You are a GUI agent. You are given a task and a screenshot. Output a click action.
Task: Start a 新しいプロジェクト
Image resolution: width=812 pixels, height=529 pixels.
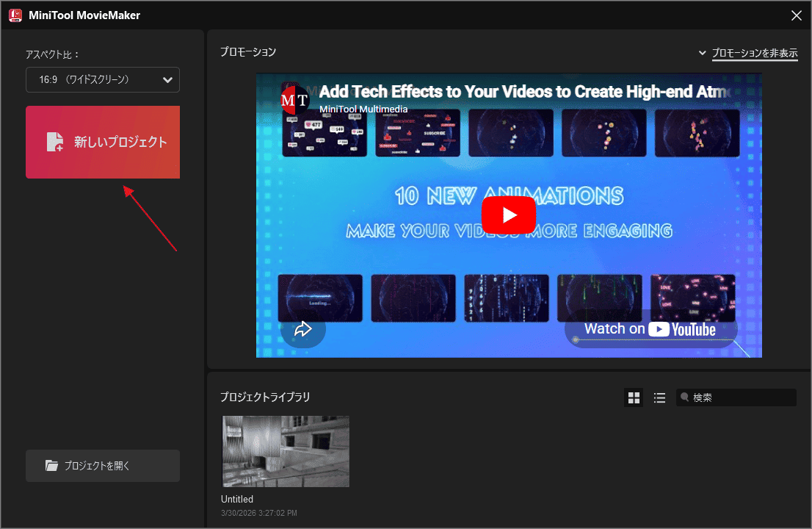(x=102, y=142)
